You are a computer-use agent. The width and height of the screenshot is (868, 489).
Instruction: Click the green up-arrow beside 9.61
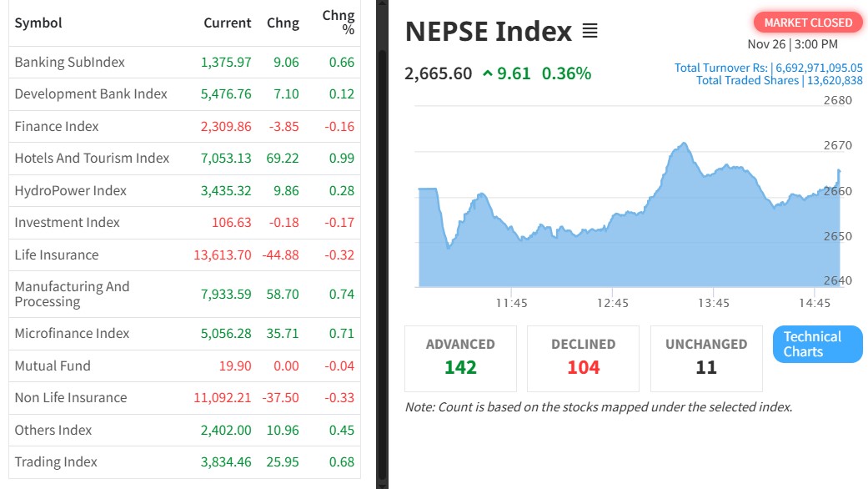488,73
